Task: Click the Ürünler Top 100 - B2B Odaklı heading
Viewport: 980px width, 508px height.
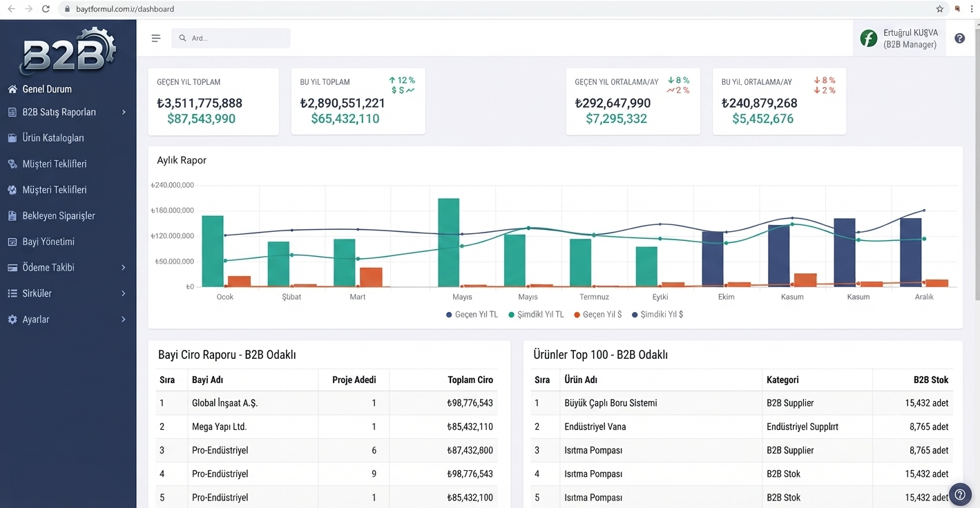Action: (601, 355)
